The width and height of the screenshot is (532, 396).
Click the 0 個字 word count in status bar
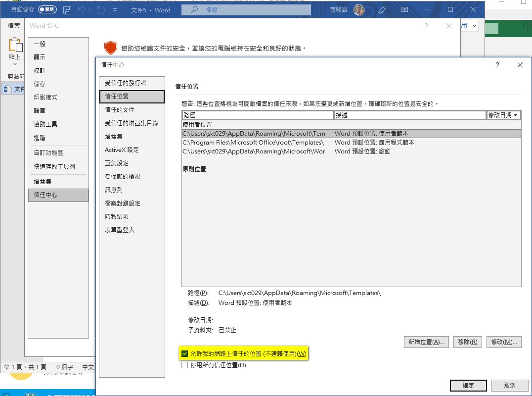coord(64,367)
